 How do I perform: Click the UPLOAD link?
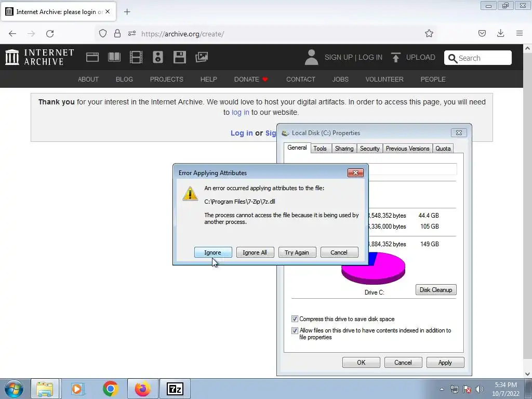click(421, 57)
